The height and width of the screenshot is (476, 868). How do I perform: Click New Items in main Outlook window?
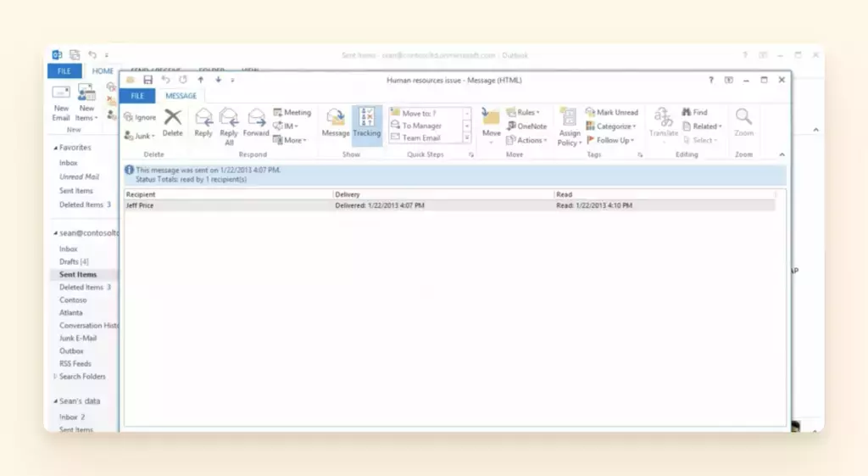86,103
